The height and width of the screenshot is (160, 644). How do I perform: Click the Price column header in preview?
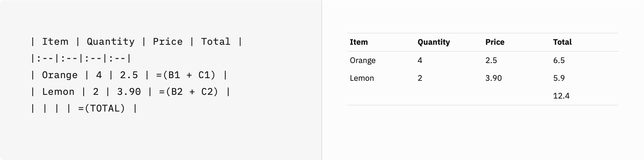coord(495,42)
